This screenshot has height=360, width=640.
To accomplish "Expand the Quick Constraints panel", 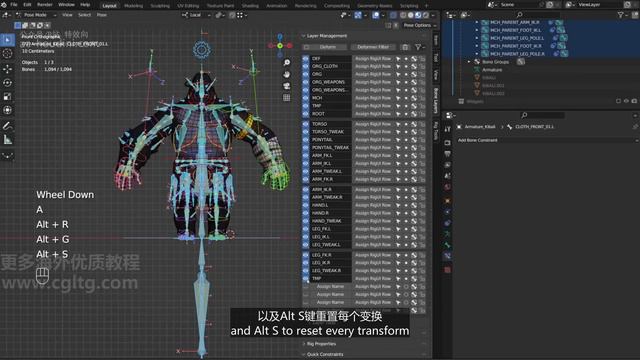I will point(325,354).
